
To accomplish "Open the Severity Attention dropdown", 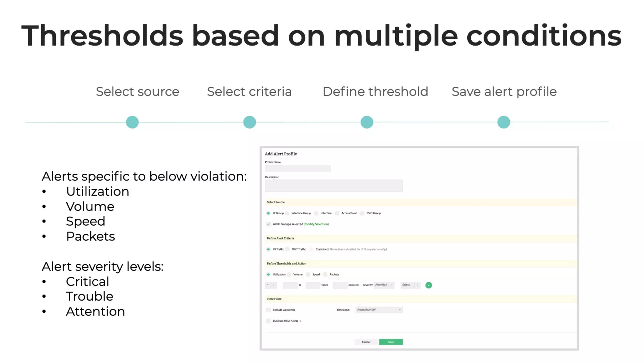I will [384, 285].
